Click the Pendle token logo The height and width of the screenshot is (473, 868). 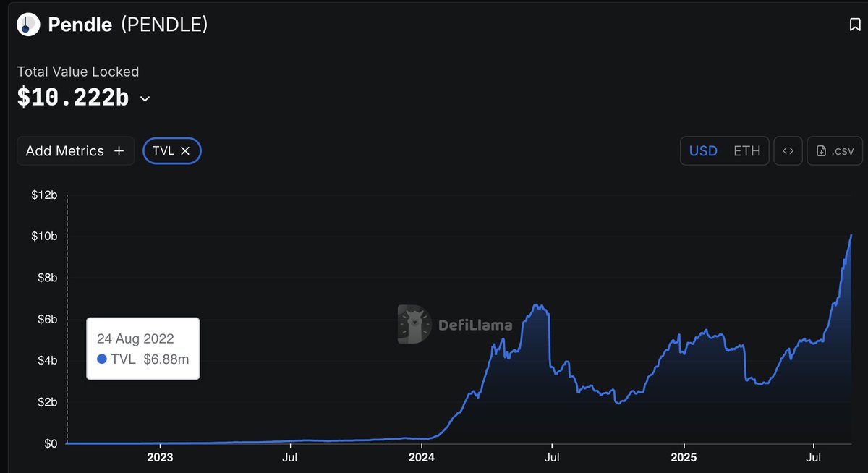27,25
